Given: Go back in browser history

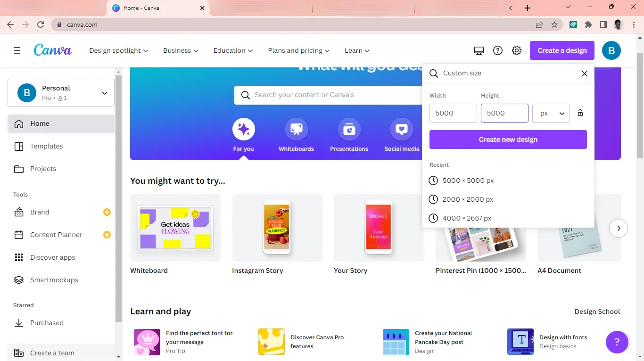Looking at the screenshot, I should pos(10,25).
